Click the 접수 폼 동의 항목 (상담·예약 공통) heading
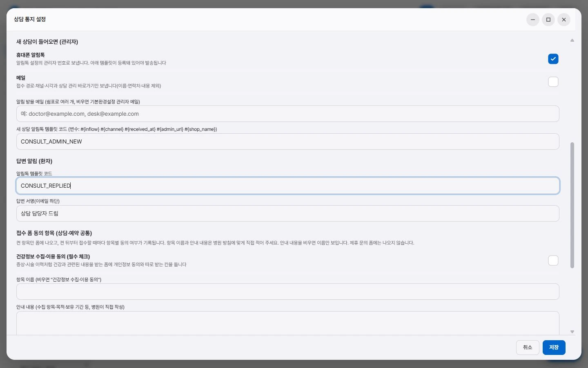Image resolution: width=588 pixels, height=368 pixels. coord(54,233)
